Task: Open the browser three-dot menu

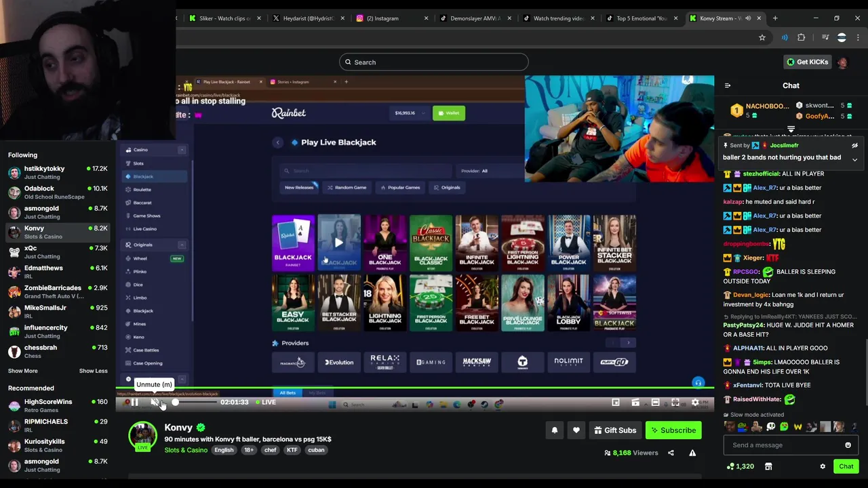Action: pos(858,37)
